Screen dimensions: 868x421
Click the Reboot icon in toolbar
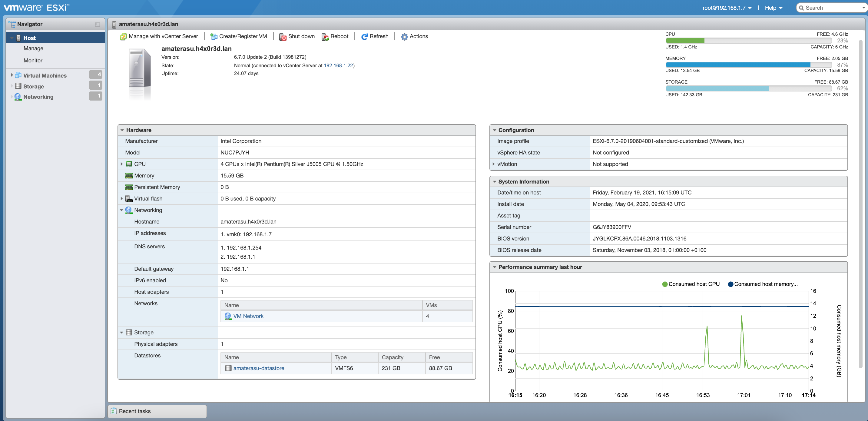pos(325,37)
